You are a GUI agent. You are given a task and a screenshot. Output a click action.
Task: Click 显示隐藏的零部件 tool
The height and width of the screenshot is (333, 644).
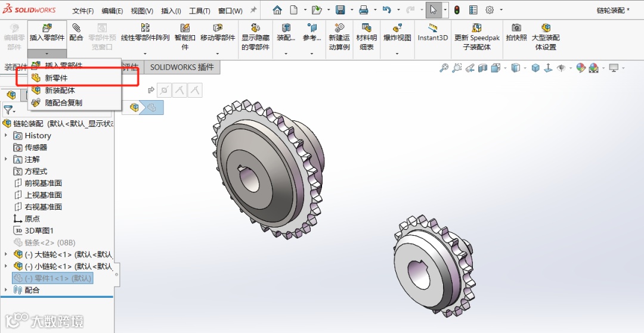[x=255, y=36]
